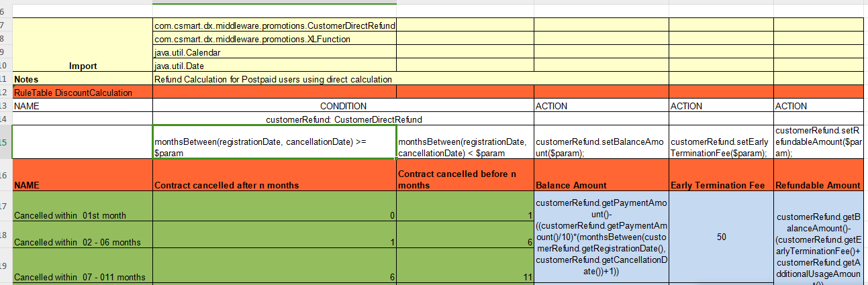Click the XLFunction import cell
This screenshot has height=285, width=868.
[x=275, y=39]
